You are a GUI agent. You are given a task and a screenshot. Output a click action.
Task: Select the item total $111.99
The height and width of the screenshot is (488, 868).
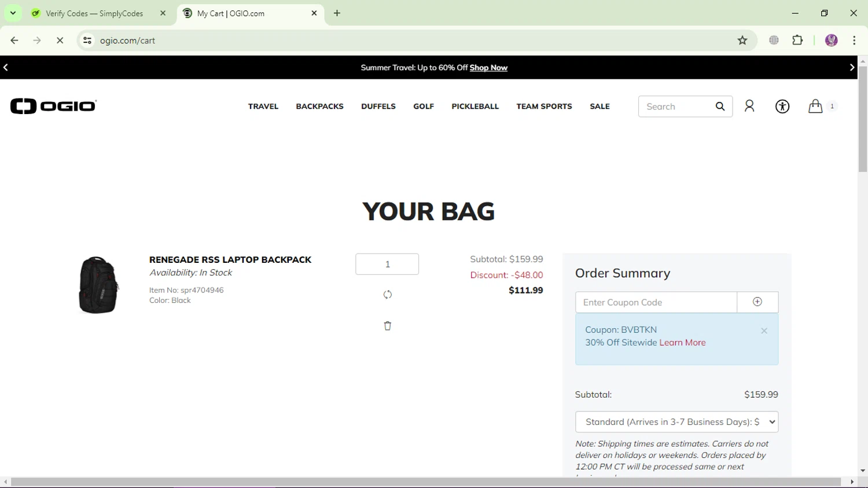click(x=525, y=291)
